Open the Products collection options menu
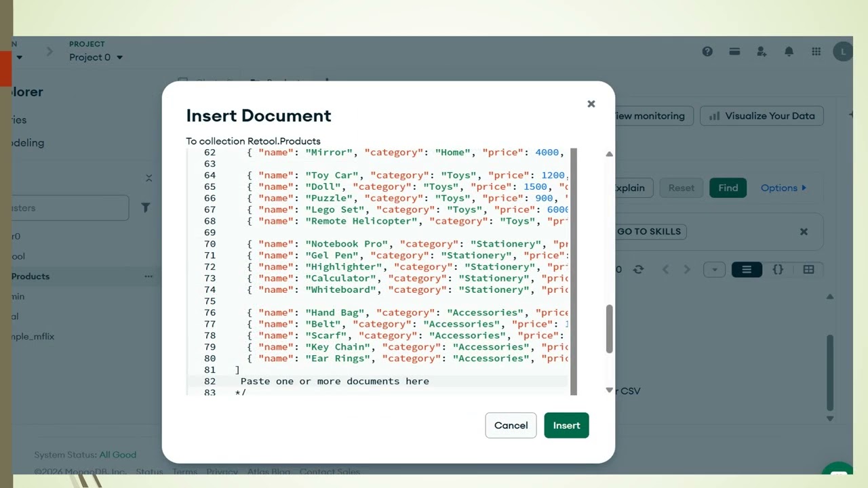The height and width of the screenshot is (488, 868). (x=149, y=277)
